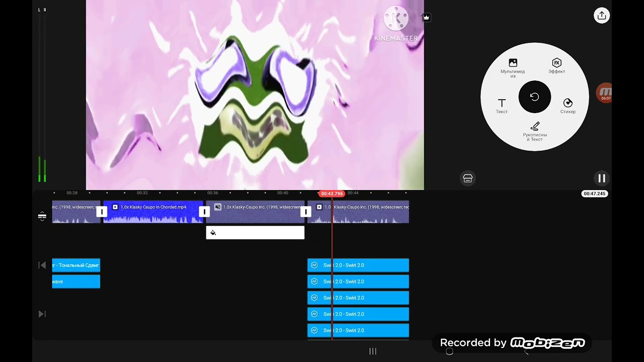Add a Текст text layer
Image resolution: width=644 pixels, height=362 pixels.
(x=502, y=106)
